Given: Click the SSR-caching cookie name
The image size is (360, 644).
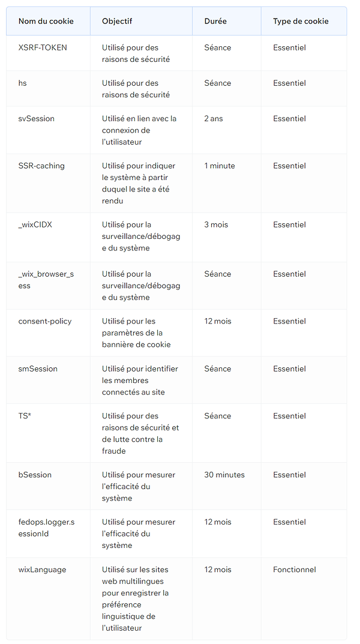Looking at the screenshot, I should coord(41,166).
